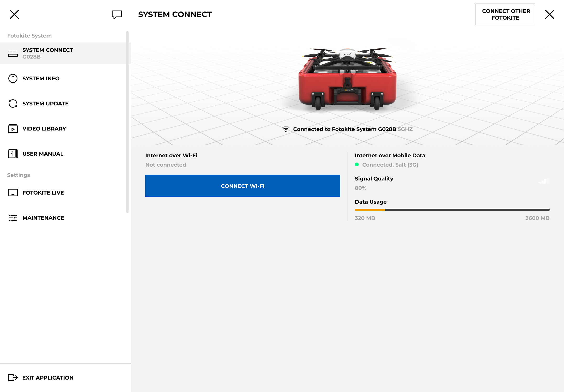Click the 'Data Usage' label
Viewport: 564px width, 392px height.
click(x=370, y=202)
